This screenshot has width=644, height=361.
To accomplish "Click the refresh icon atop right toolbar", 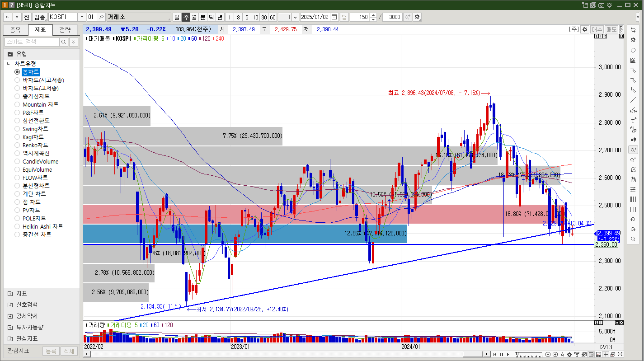I will coord(633,30).
